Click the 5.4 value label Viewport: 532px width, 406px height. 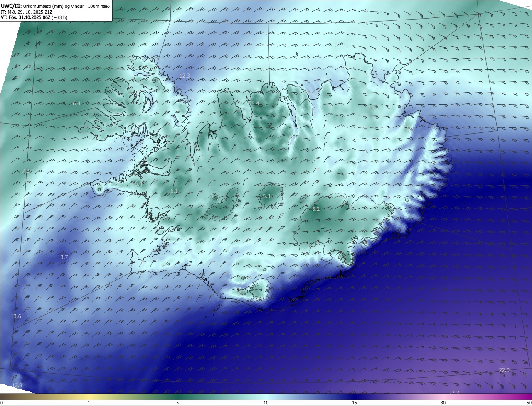click(x=255, y=103)
